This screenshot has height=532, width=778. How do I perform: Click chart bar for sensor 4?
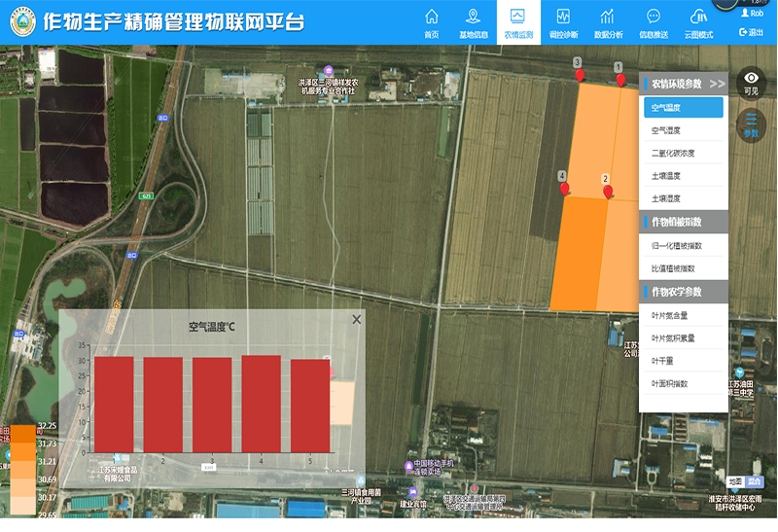pos(261,404)
